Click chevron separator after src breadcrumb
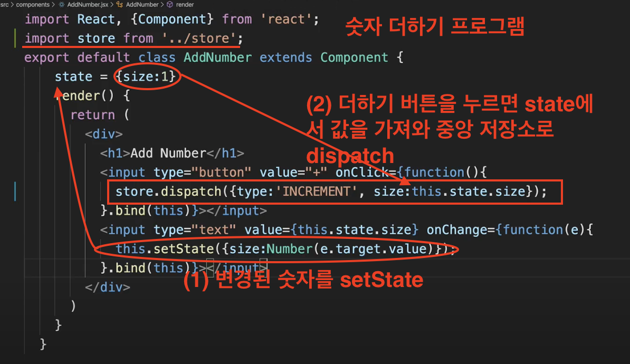Image resolution: width=630 pixels, height=364 pixels. pos(13,4)
